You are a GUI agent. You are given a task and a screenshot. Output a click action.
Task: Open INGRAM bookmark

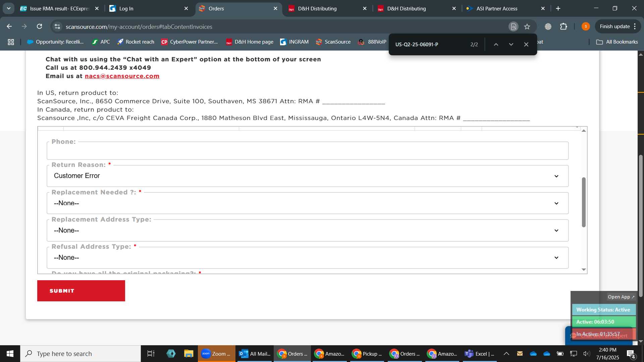(x=294, y=42)
